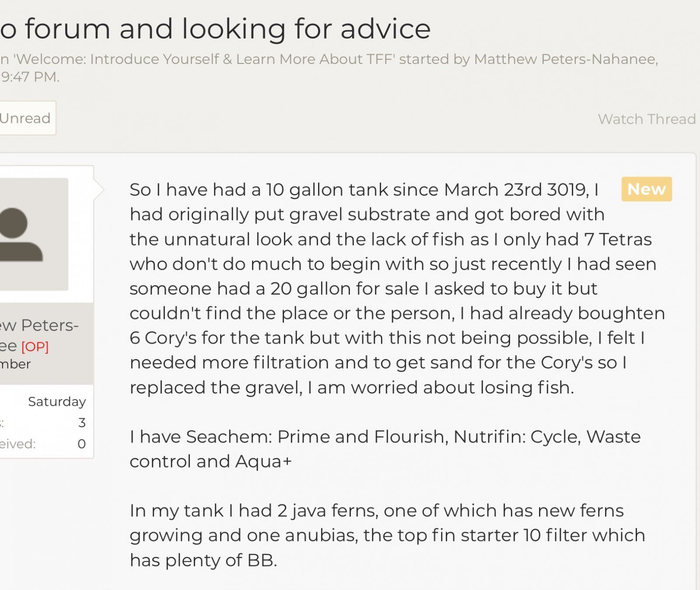
Task: Click the paragraph starting 'So I have had'
Action: pos(394,288)
